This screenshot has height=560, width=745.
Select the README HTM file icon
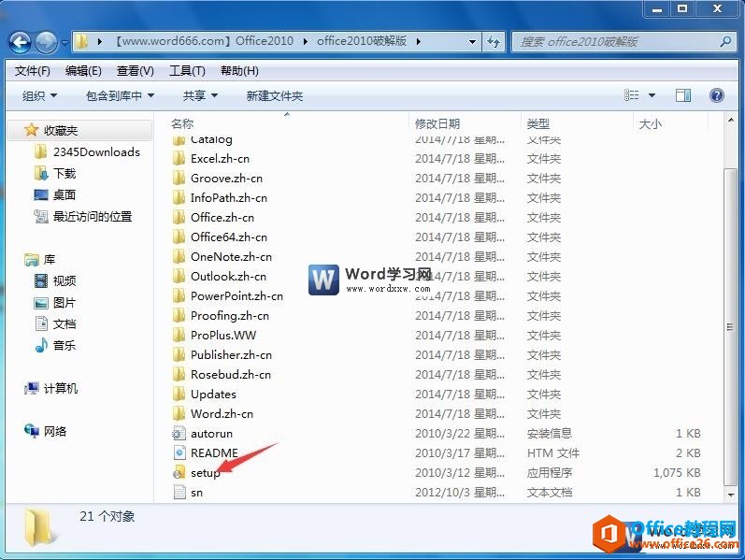[179, 453]
